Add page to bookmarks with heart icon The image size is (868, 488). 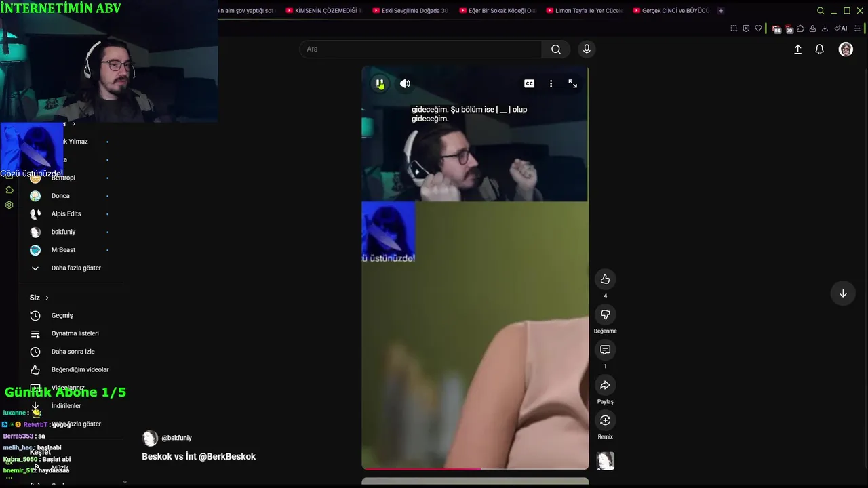tap(758, 28)
